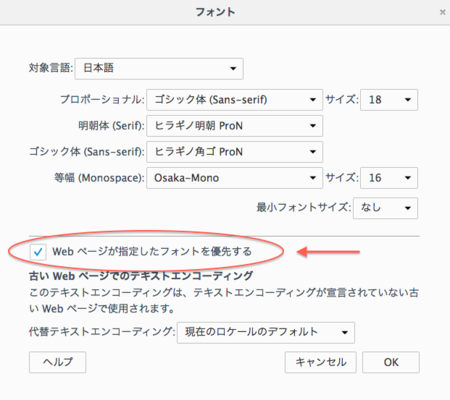Image resolution: width=450 pixels, height=400 pixels.
Task: Toggle Web ページが指定したフォントを優先する checkbox
Action: click(38, 252)
